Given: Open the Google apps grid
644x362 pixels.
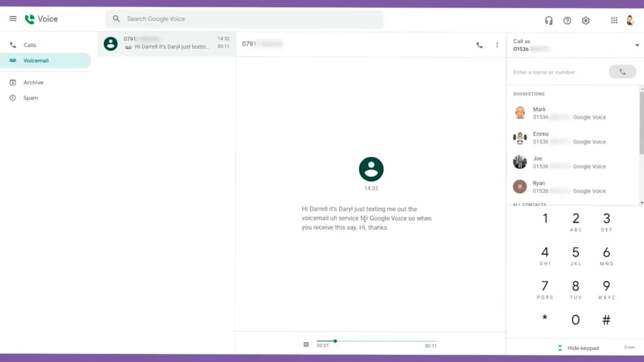Looking at the screenshot, I should tap(614, 21).
